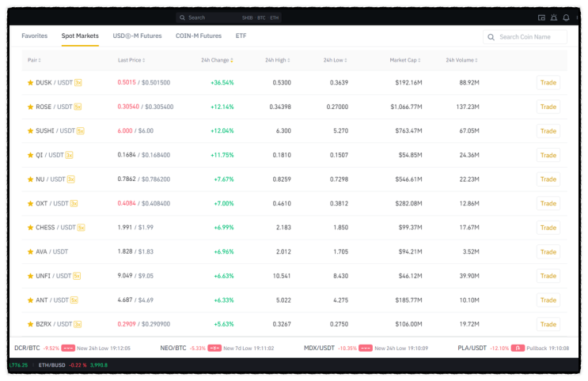Open the wallet icon in top bar

pyautogui.click(x=541, y=17)
